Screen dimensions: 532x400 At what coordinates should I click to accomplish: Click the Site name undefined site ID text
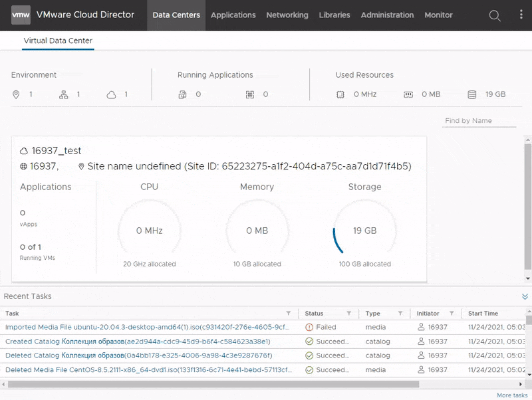coord(249,166)
